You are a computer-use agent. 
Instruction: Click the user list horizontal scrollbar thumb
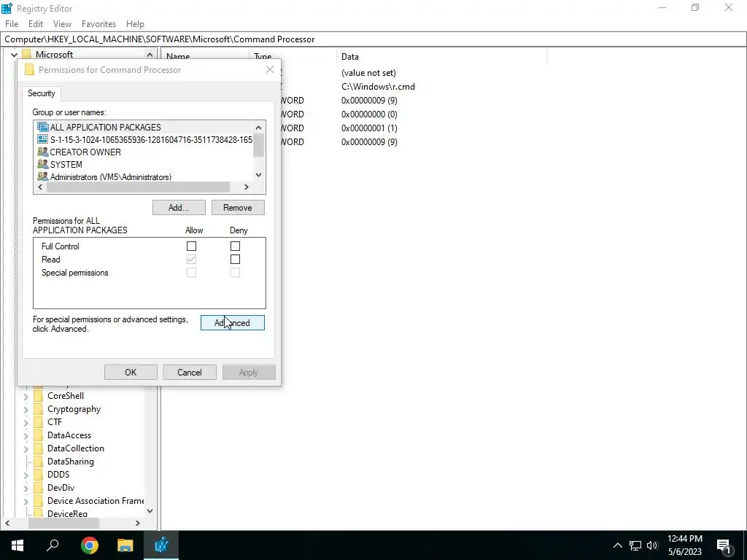(138, 187)
